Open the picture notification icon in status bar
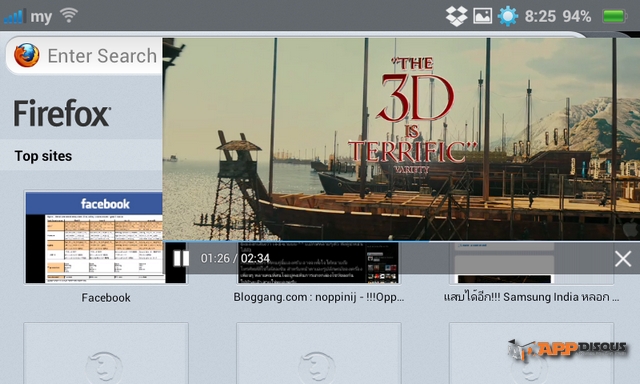 [482, 16]
